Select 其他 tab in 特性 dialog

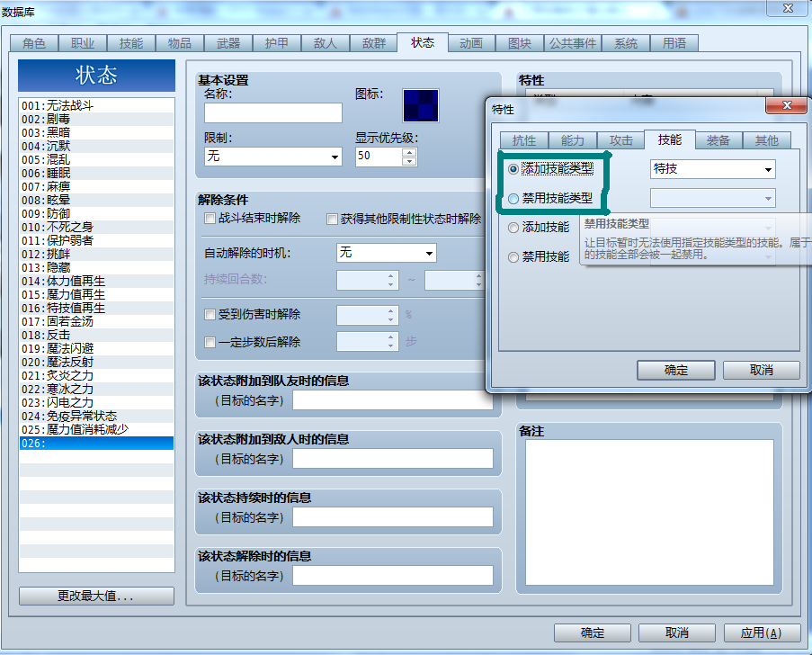pyautogui.click(x=766, y=140)
